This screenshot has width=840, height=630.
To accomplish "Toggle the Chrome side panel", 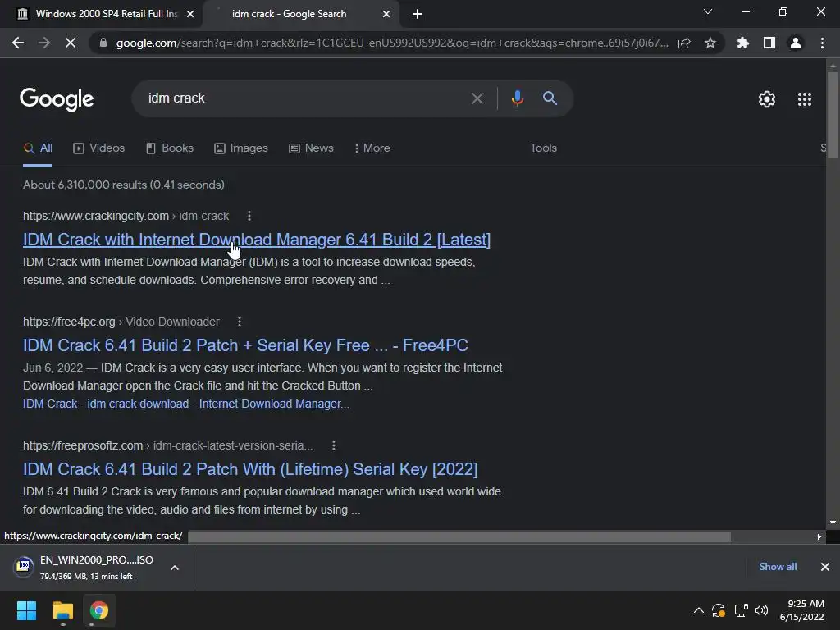I will [769, 43].
